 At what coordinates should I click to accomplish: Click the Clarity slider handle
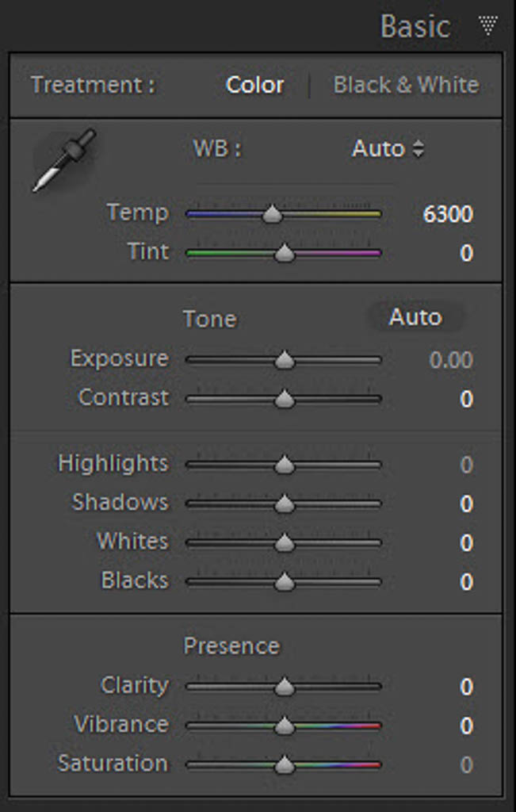(284, 687)
